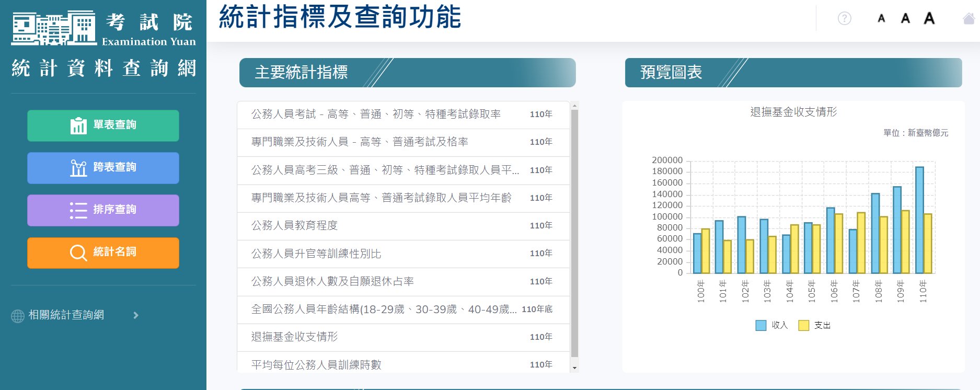Screen dimensions: 980x390
Task: Click the list scrollbar up arrow
Action: tap(574, 106)
